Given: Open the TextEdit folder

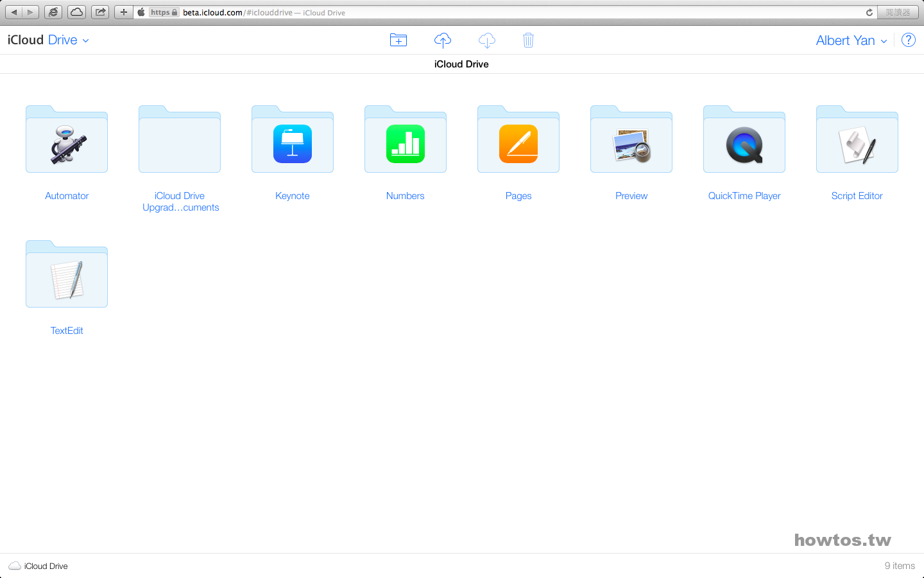Looking at the screenshot, I should 67,274.
